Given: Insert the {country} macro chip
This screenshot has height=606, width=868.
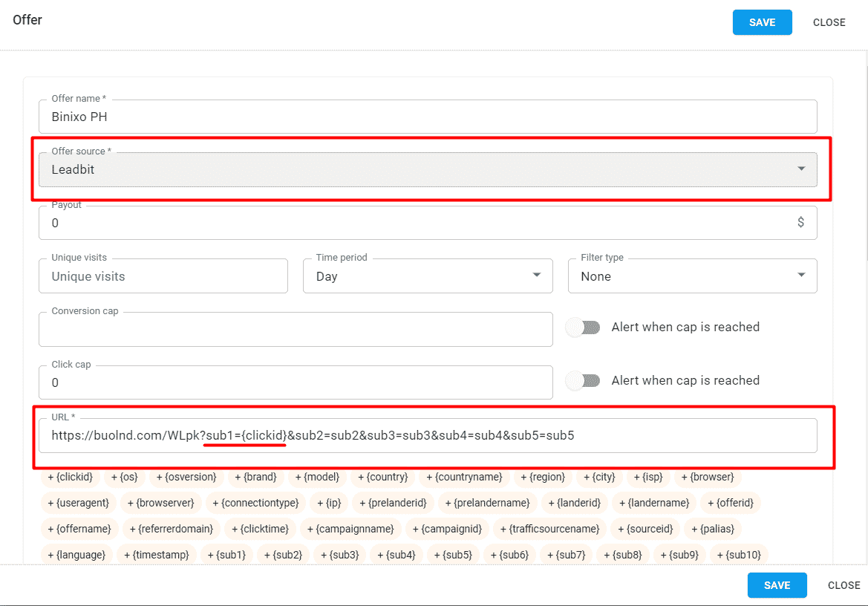Looking at the screenshot, I should 382,478.
